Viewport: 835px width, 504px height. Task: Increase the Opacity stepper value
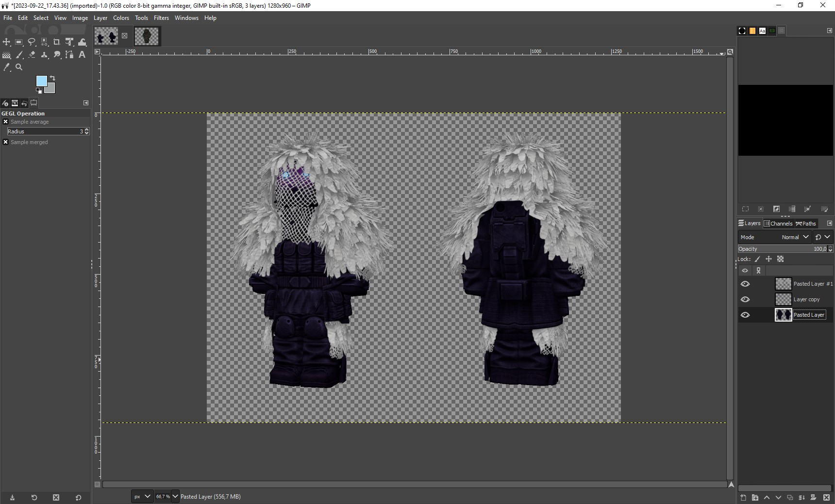[830, 247]
